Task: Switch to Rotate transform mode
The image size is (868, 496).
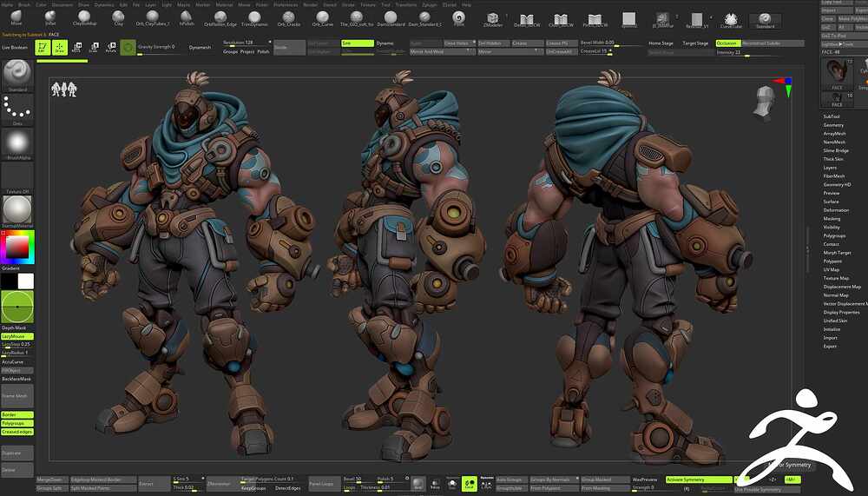Action: click(111, 48)
